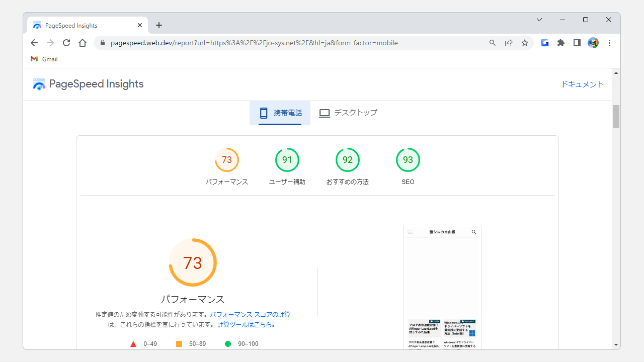Go to the browser home page

(83, 43)
